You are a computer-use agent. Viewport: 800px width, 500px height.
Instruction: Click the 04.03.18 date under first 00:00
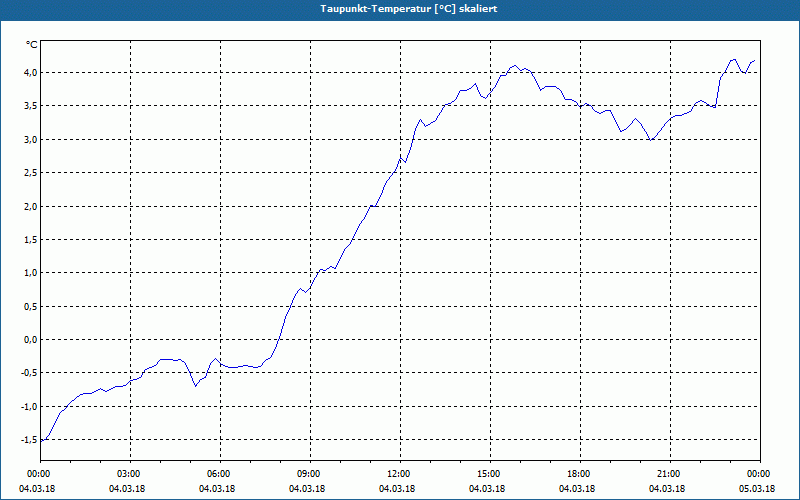pos(37,489)
